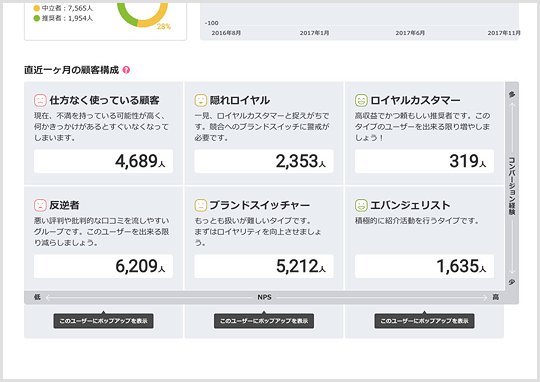540x382 pixels.
Task: Click the left popup button under the 反逆者 column
Action: tap(103, 321)
